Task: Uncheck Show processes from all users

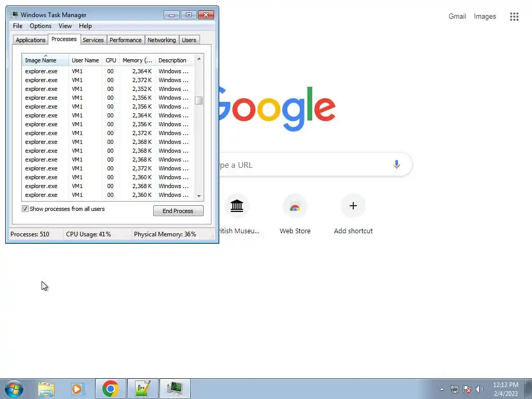Action: [x=25, y=209]
